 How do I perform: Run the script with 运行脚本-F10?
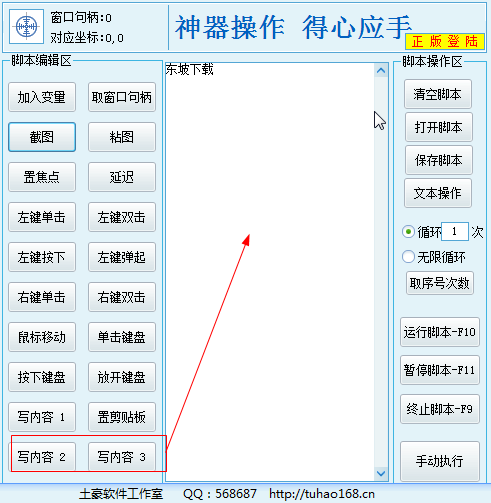[x=440, y=332]
